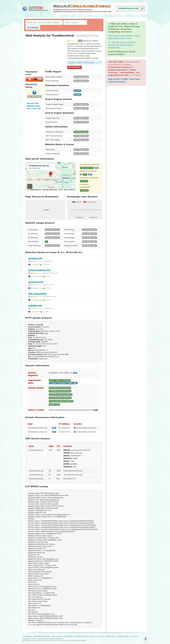Click the PageSpeed score 0 on 100 gauge

tap(34, 79)
